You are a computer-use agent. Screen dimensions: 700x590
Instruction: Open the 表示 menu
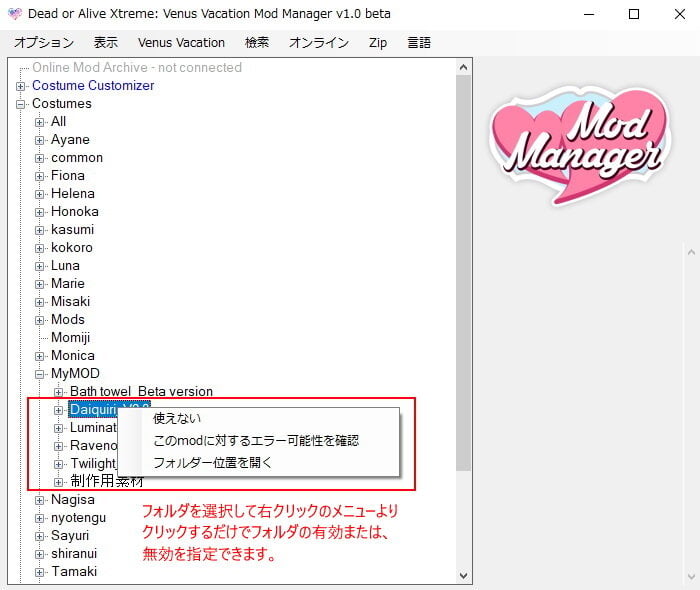tap(106, 43)
